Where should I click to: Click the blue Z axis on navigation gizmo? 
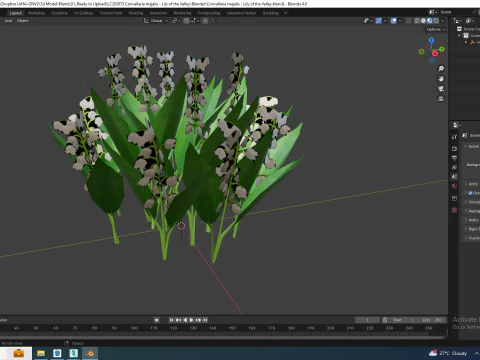[x=431, y=40]
